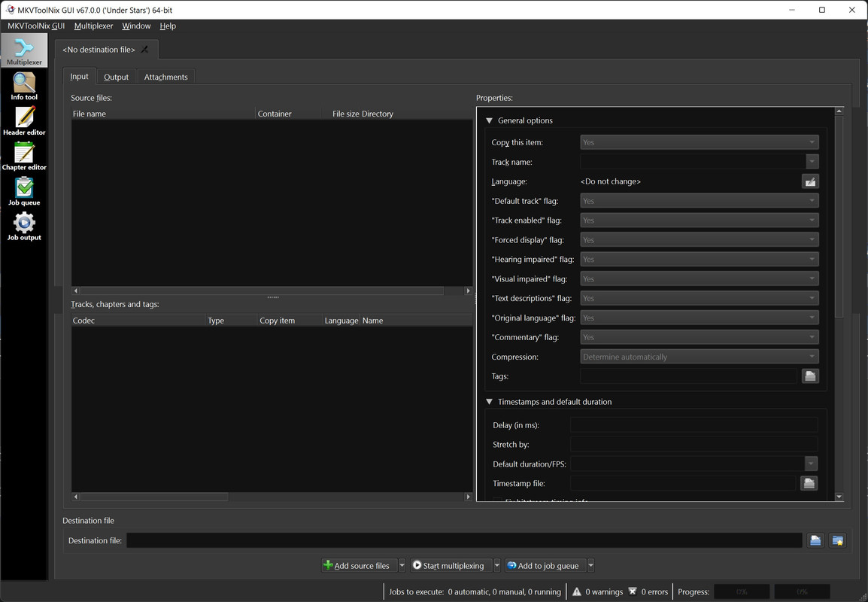Click the Language edit icon button
The width and height of the screenshot is (868, 602).
click(x=810, y=181)
